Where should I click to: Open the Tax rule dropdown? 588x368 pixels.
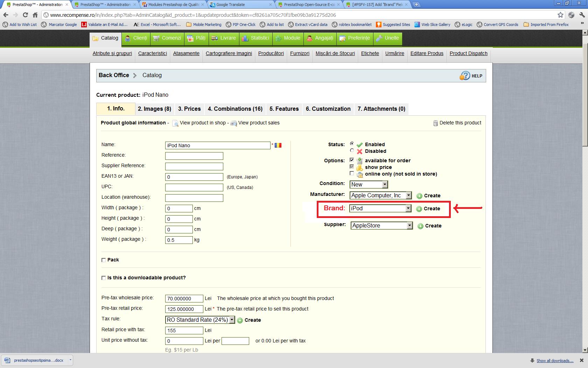pyautogui.click(x=200, y=320)
